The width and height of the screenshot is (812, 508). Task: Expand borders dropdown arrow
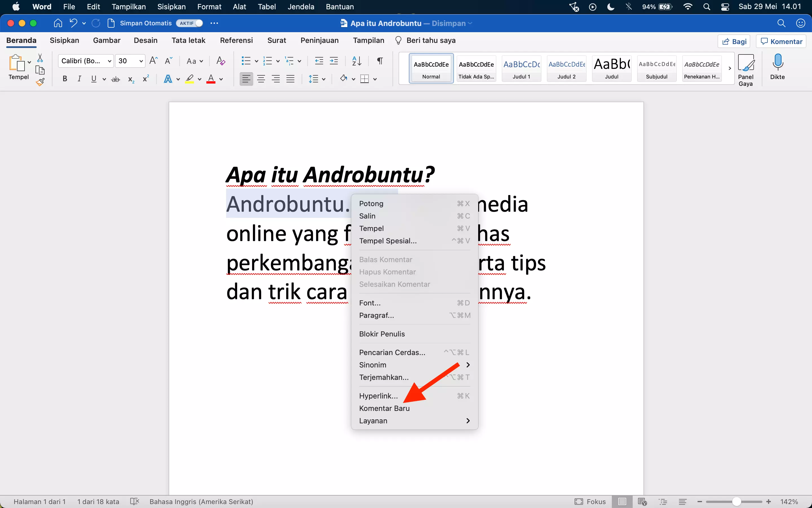point(375,79)
